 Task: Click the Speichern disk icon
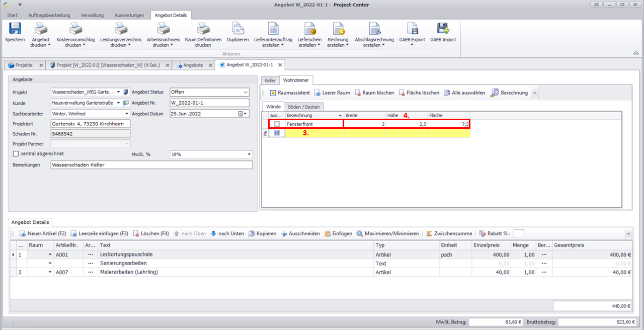click(x=15, y=29)
